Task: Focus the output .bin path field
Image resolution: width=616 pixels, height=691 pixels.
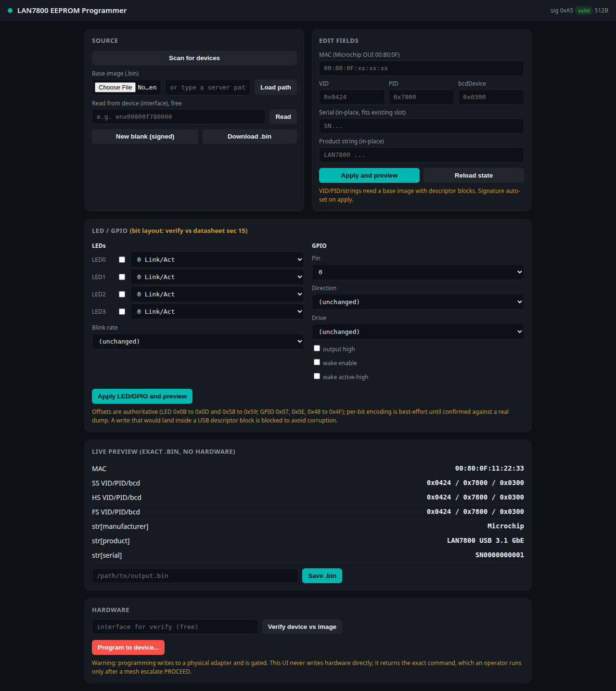Action: (195, 576)
